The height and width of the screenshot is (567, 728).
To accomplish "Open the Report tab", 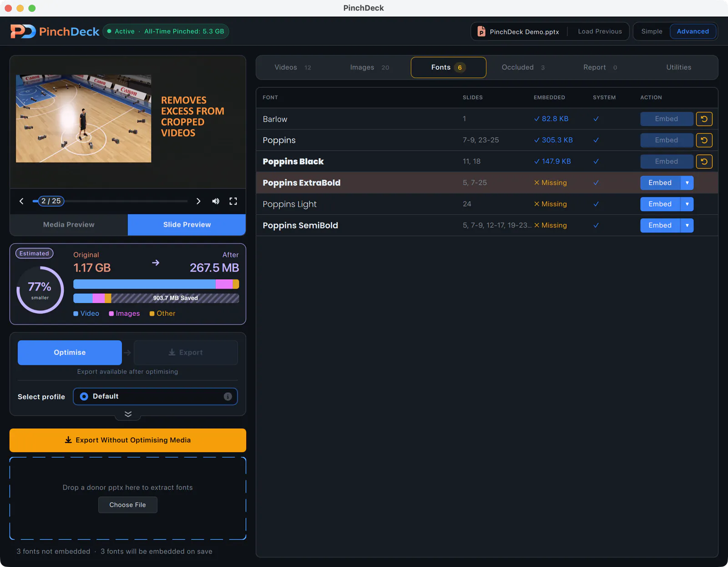I will pyautogui.click(x=600, y=67).
